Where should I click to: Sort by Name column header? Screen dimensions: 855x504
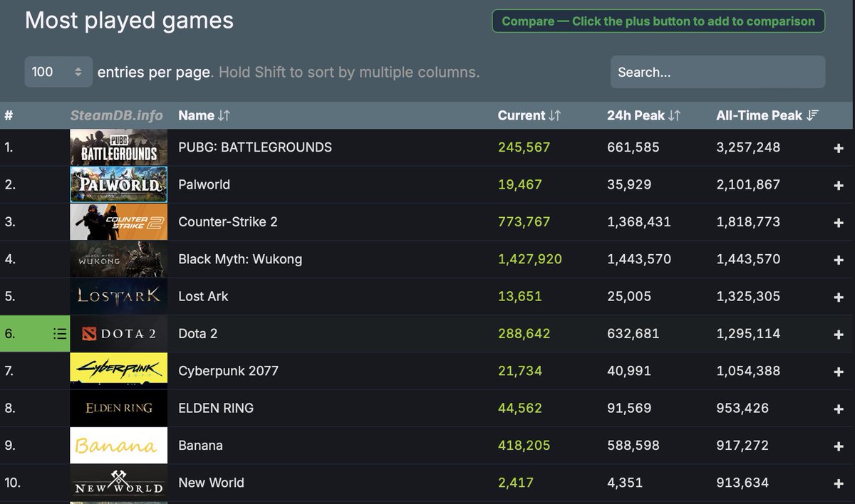[204, 115]
